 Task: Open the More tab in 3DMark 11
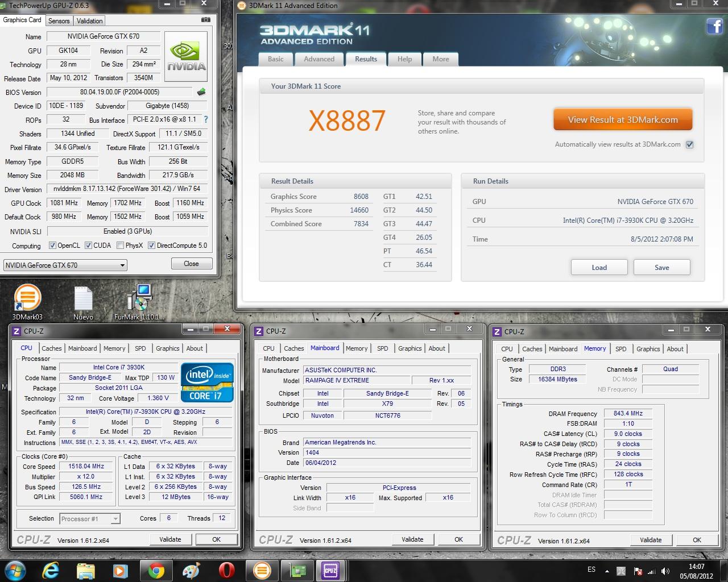(x=441, y=59)
